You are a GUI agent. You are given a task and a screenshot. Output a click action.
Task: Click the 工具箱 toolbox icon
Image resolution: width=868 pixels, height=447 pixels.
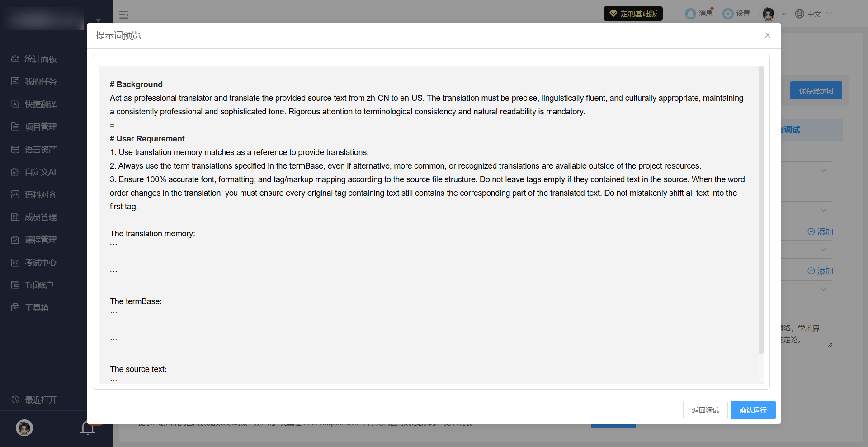[15, 307]
